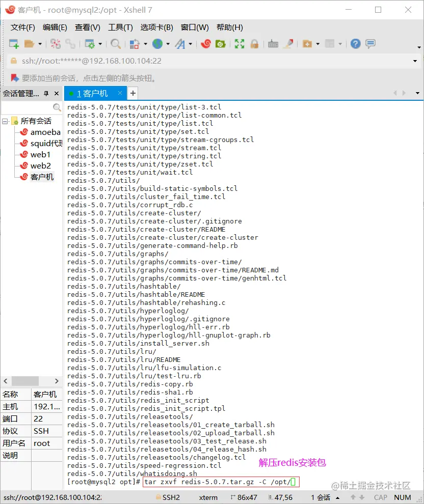Click the ssh address bar field
The image size is (424, 504).
tap(213, 61)
